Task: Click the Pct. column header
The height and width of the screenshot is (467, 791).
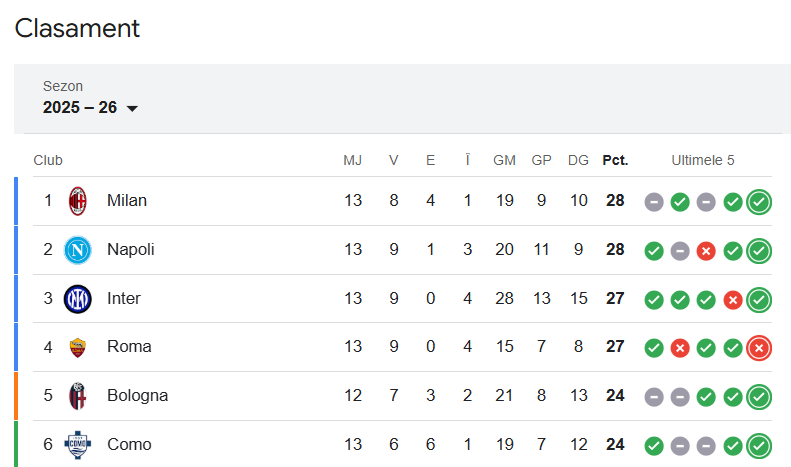Action: (615, 160)
